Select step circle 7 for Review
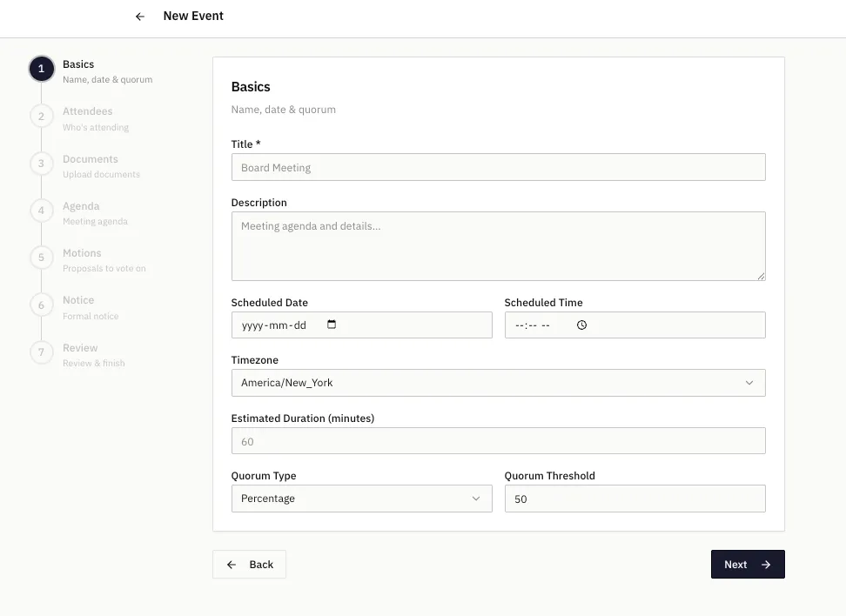This screenshot has width=846, height=616. coord(41,352)
